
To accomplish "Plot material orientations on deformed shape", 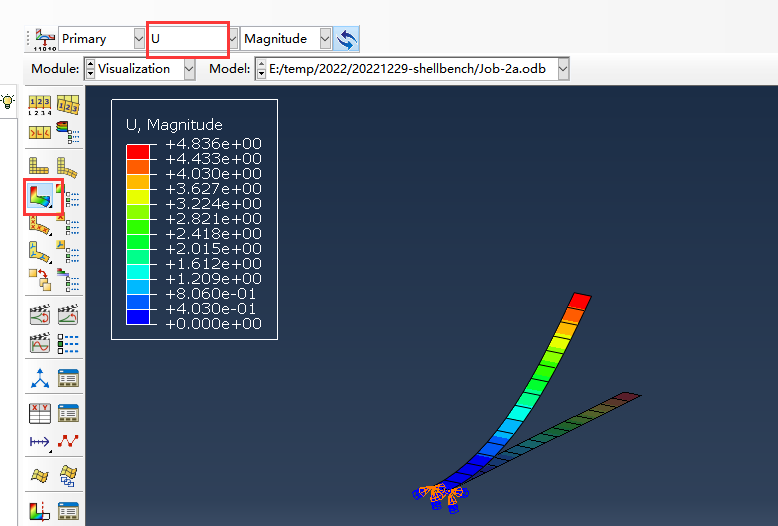I will coord(40,253).
